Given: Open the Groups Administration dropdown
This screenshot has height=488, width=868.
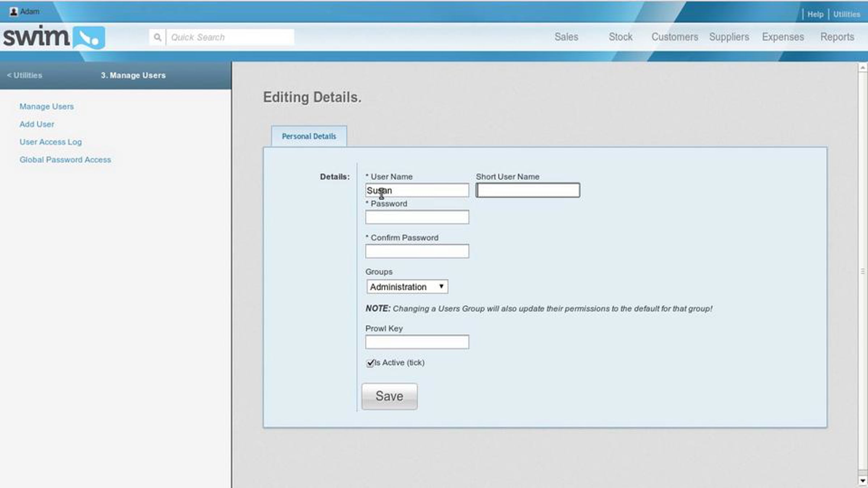Looking at the screenshot, I should [x=407, y=287].
